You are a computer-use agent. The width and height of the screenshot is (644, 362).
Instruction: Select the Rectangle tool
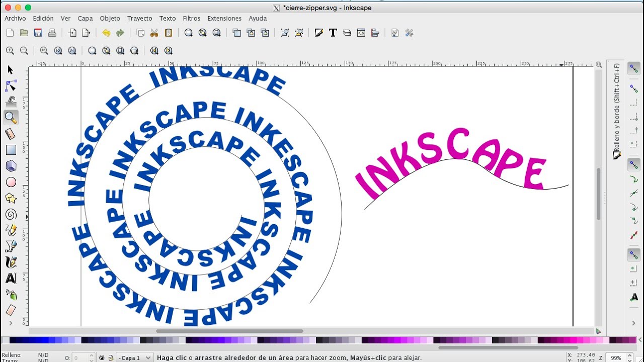tap(11, 150)
